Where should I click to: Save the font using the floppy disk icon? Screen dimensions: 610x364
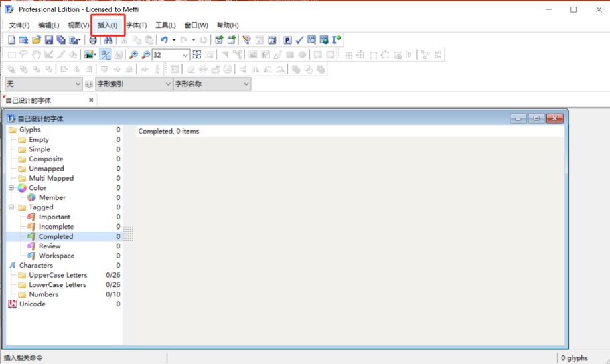tap(49, 39)
